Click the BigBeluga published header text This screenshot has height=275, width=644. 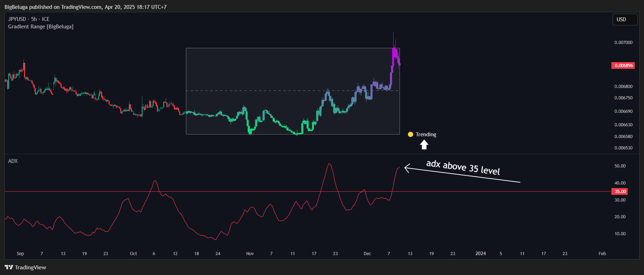coord(86,7)
